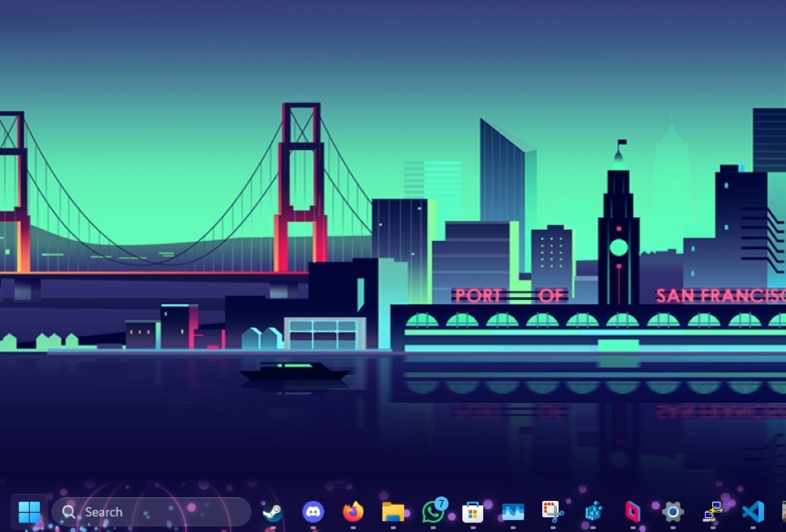786x532 pixels.
Task: Open Registry Editor blue cubes icon
Action: [593, 512]
